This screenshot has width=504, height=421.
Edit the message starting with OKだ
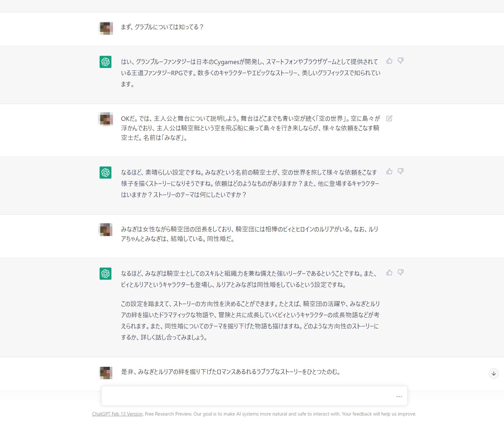(x=389, y=118)
